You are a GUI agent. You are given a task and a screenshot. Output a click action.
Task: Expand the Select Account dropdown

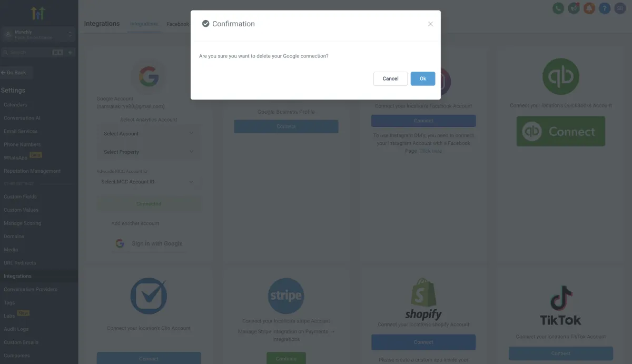(x=149, y=134)
